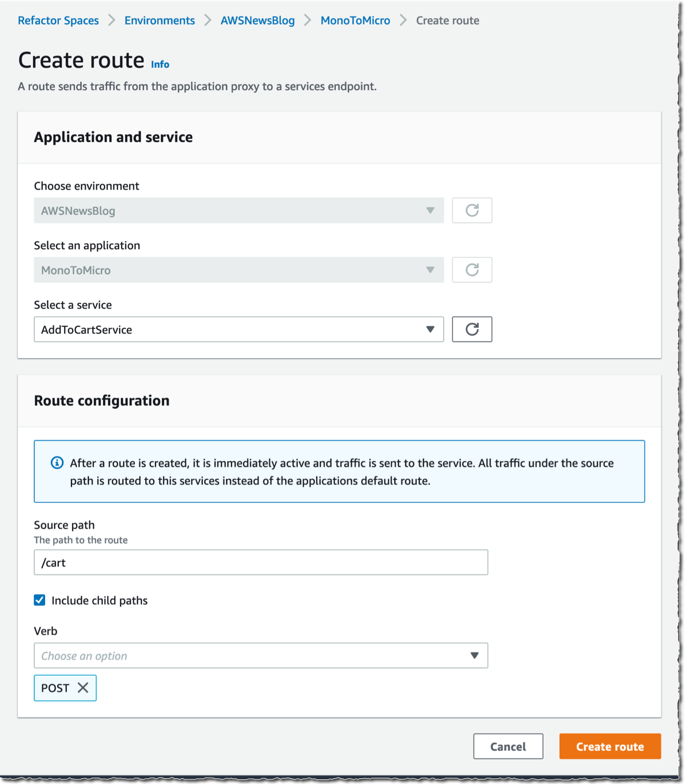The image size is (685, 784).
Task: Refresh the Choose environment list
Action: [472, 210]
